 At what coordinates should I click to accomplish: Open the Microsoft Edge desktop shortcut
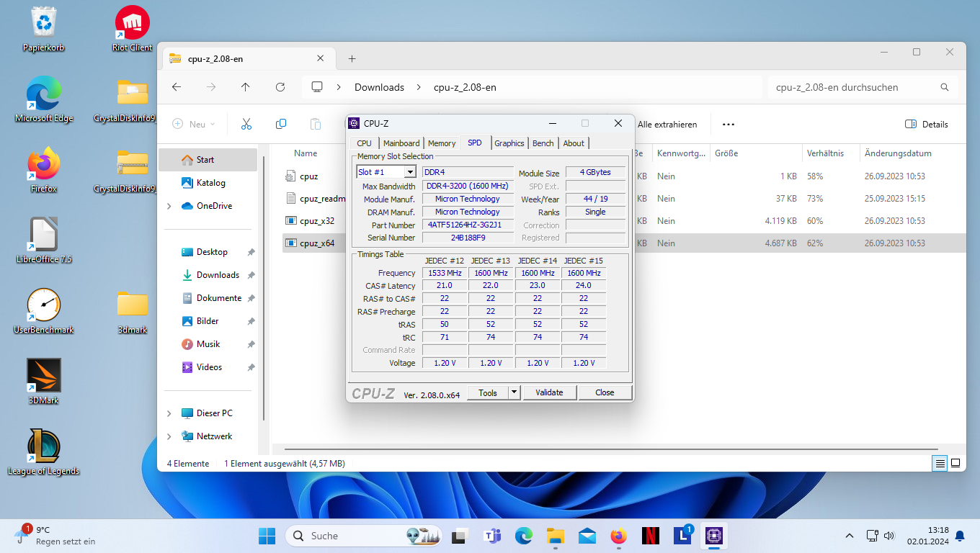tap(44, 99)
